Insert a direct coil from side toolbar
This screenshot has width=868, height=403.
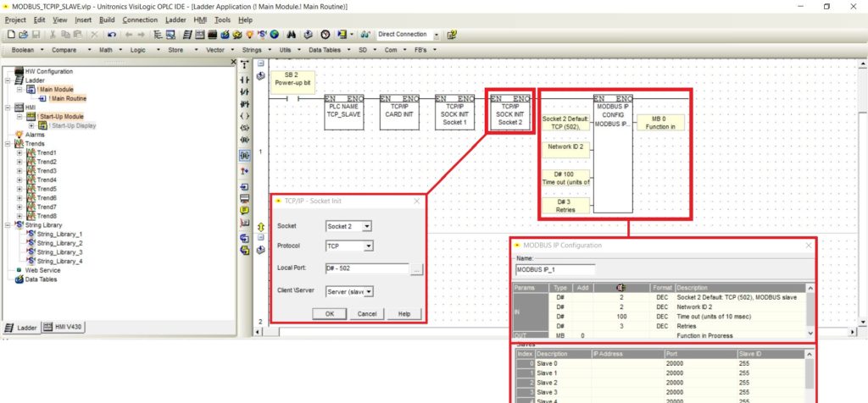[245, 115]
